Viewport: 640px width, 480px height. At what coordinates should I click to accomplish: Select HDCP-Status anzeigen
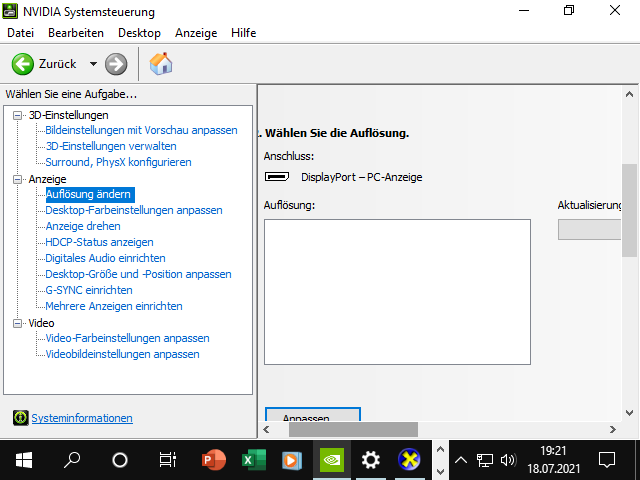pos(99,242)
